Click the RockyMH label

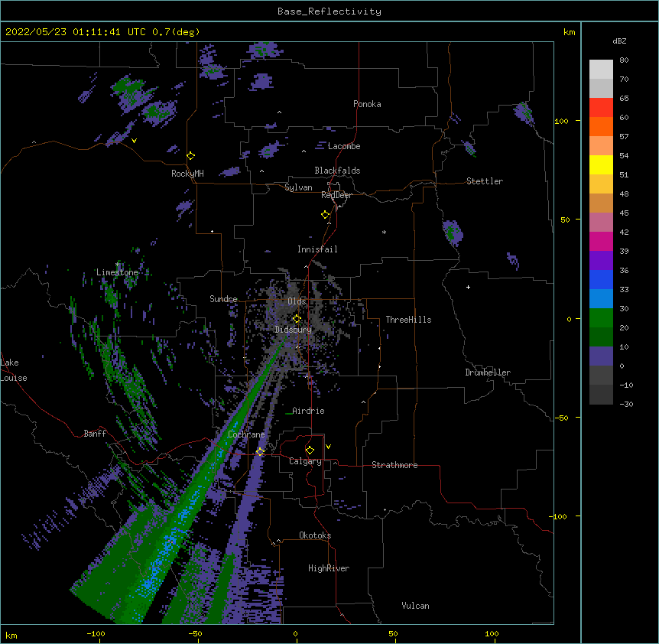click(187, 174)
